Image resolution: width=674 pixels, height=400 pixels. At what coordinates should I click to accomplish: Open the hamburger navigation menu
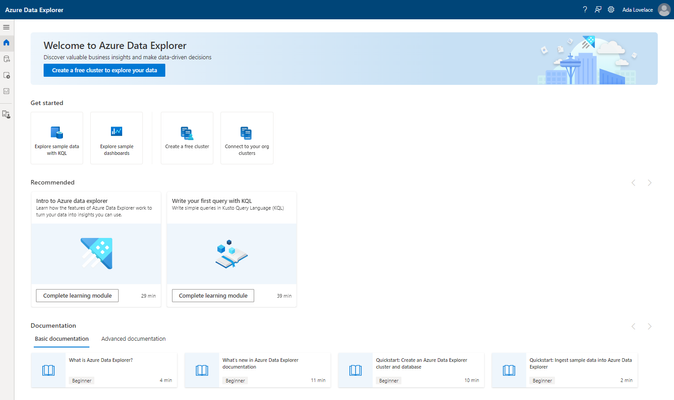(x=6, y=27)
